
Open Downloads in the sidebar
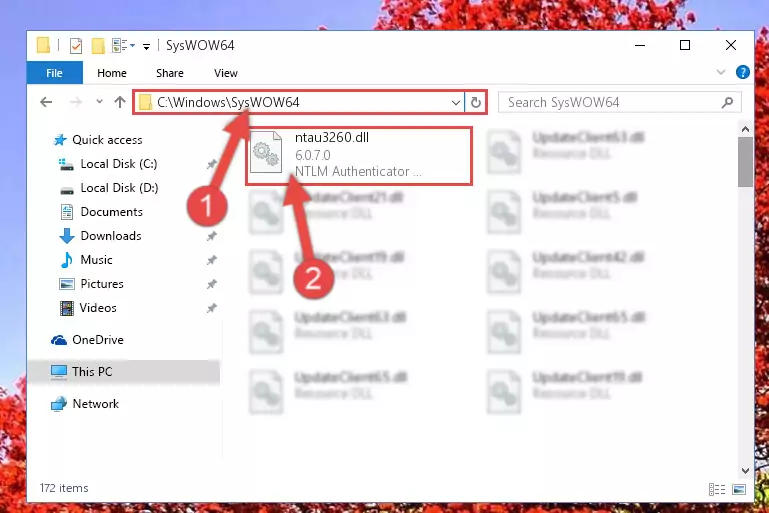click(x=111, y=236)
